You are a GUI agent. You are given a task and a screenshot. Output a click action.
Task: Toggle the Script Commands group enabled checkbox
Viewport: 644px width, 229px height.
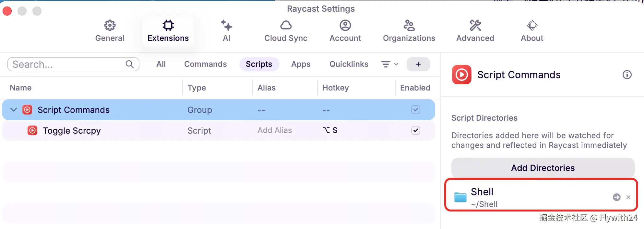click(415, 110)
